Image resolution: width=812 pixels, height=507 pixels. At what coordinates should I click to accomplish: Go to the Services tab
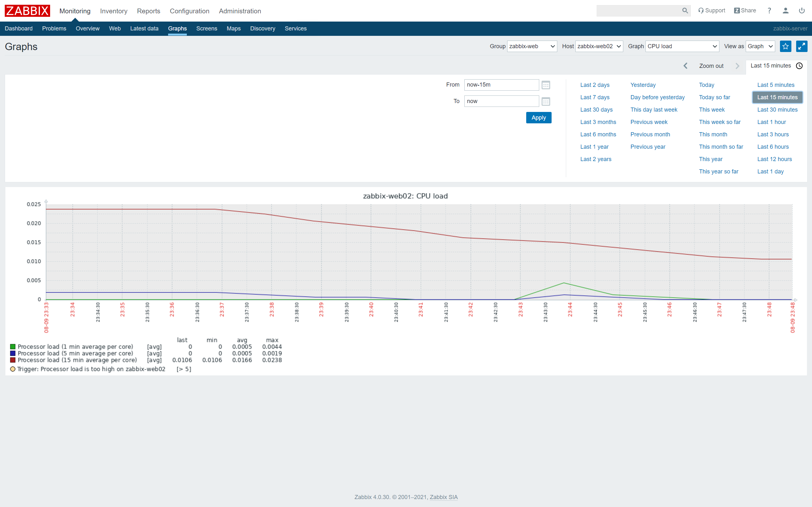click(296, 29)
